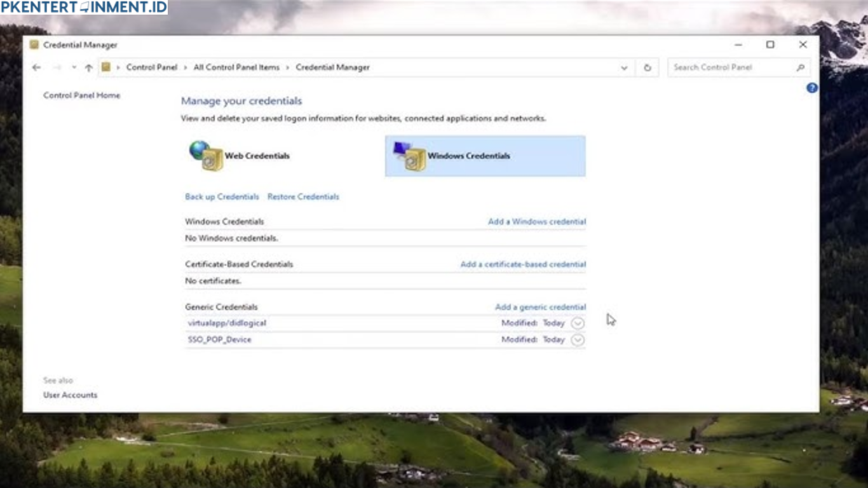
Task: Click Add a Windows credential link
Action: [x=536, y=222]
